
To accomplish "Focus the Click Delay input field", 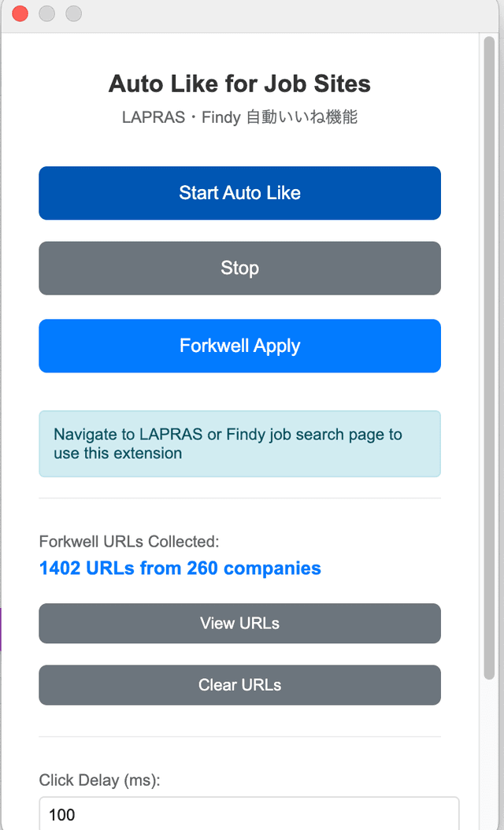I will 249,814.
